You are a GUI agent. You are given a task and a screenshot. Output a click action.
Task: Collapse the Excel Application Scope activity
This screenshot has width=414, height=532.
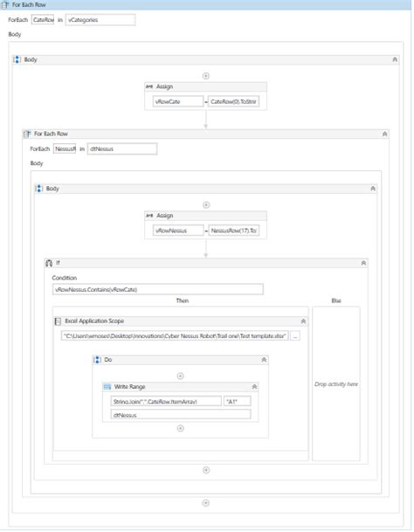[x=303, y=321]
